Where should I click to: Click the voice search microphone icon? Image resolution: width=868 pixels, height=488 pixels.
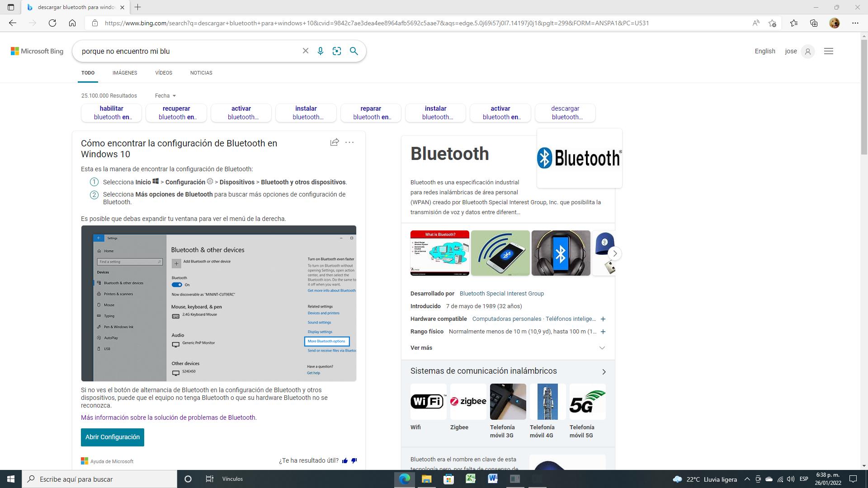[x=320, y=51]
